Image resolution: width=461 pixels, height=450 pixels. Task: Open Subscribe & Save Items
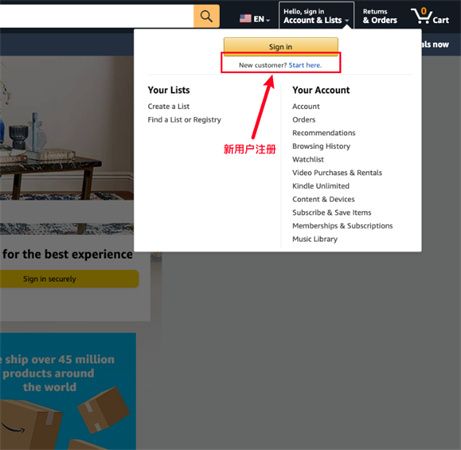(x=332, y=213)
